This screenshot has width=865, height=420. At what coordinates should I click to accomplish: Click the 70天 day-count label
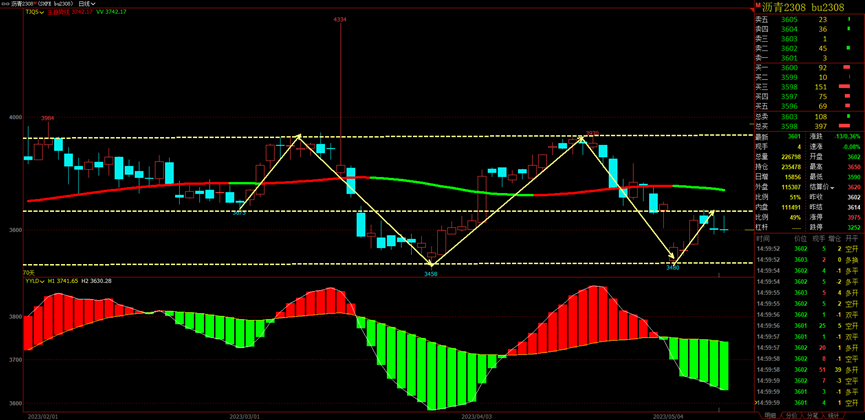click(28, 273)
